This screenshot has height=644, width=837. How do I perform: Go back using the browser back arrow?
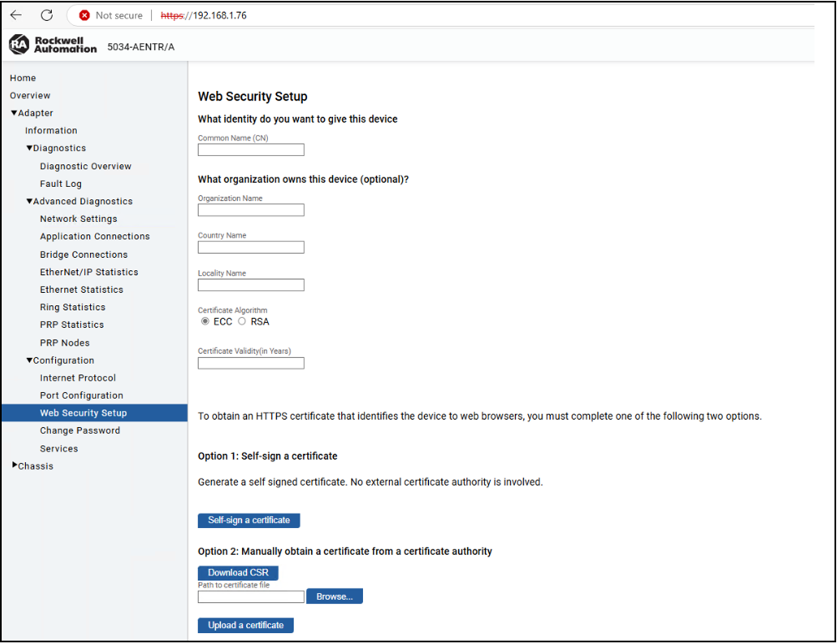16,15
